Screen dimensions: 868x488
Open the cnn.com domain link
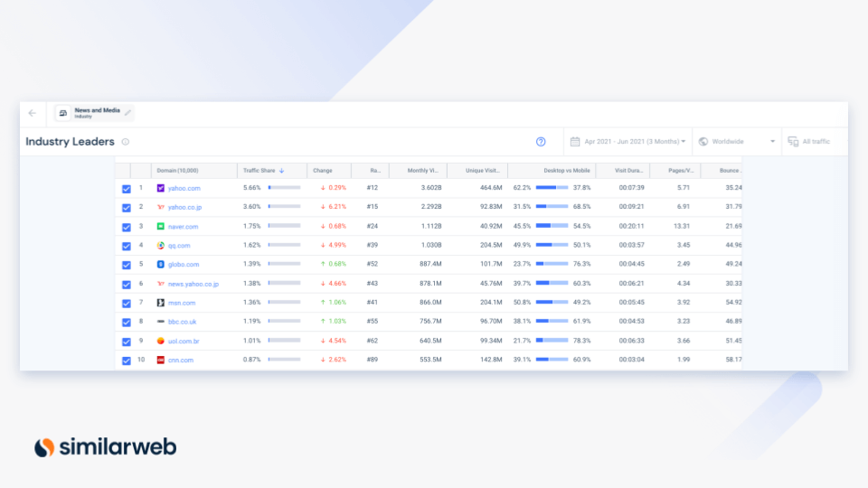tap(181, 360)
